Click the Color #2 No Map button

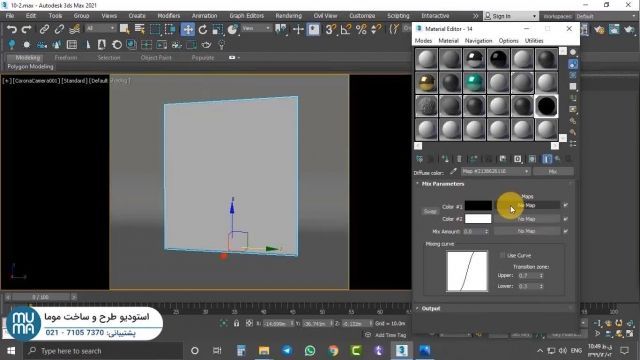pyautogui.click(x=527, y=219)
